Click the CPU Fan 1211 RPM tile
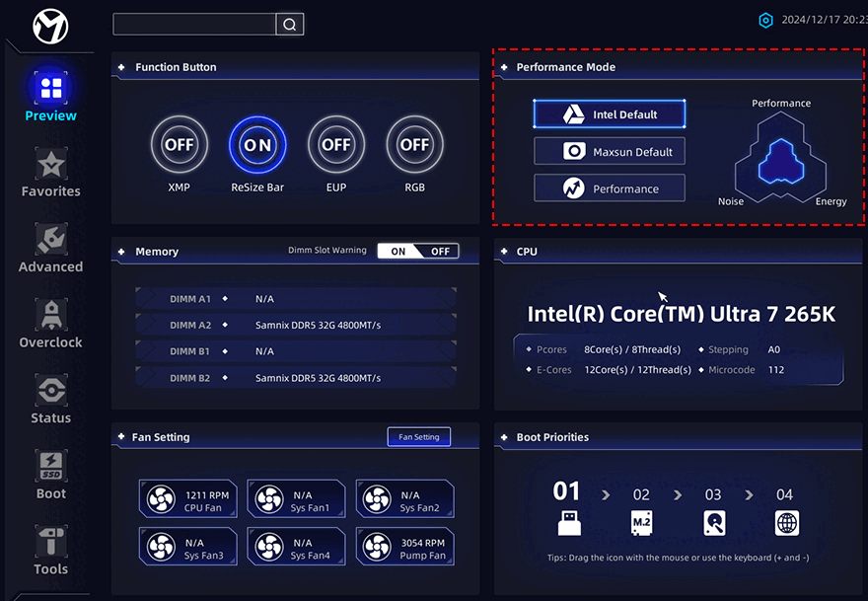Screen dimensions: 868x601 pyautogui.click(x=188, y=498)
